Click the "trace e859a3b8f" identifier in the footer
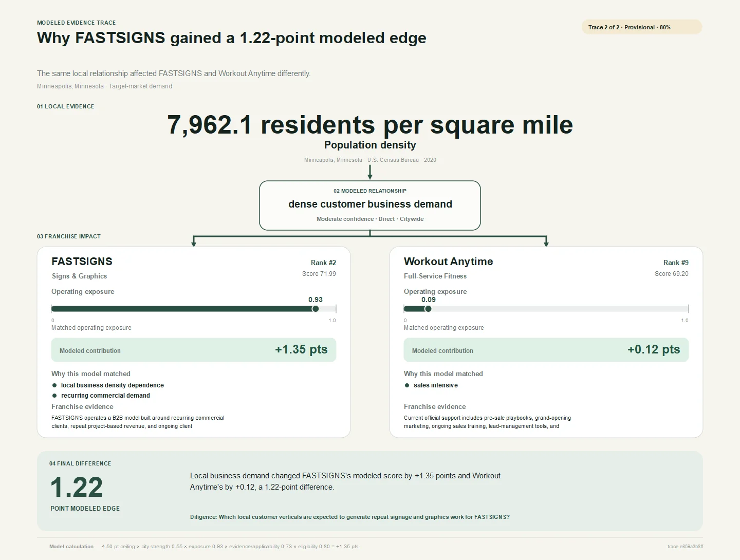 [686, 547]
